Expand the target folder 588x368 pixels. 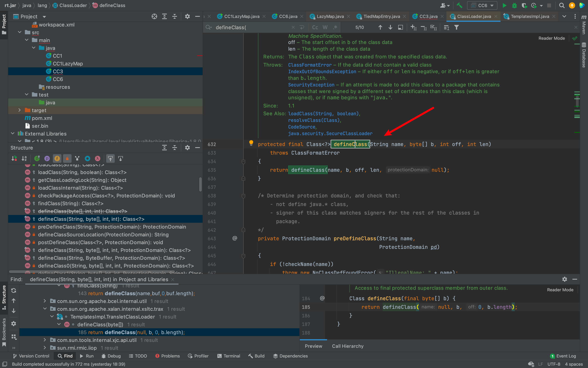20,110
